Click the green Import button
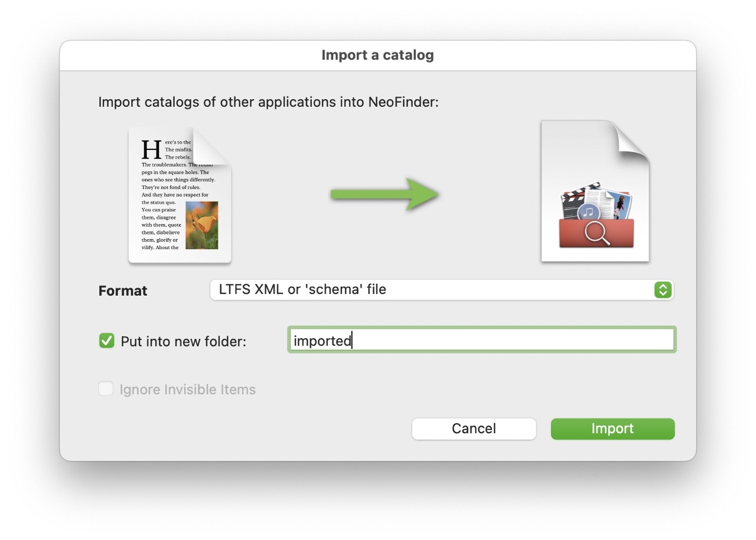This screenshot has width=756, height=540. (x=612, y=428)
